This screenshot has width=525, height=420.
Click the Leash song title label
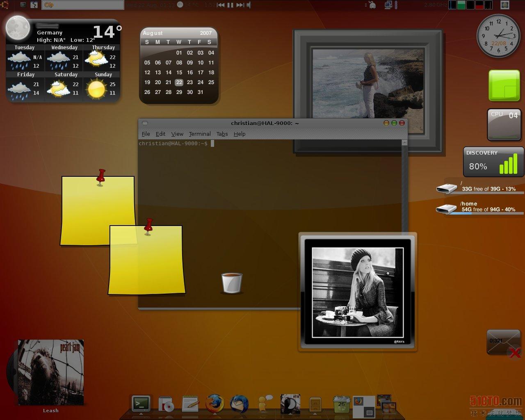point(51,411)
